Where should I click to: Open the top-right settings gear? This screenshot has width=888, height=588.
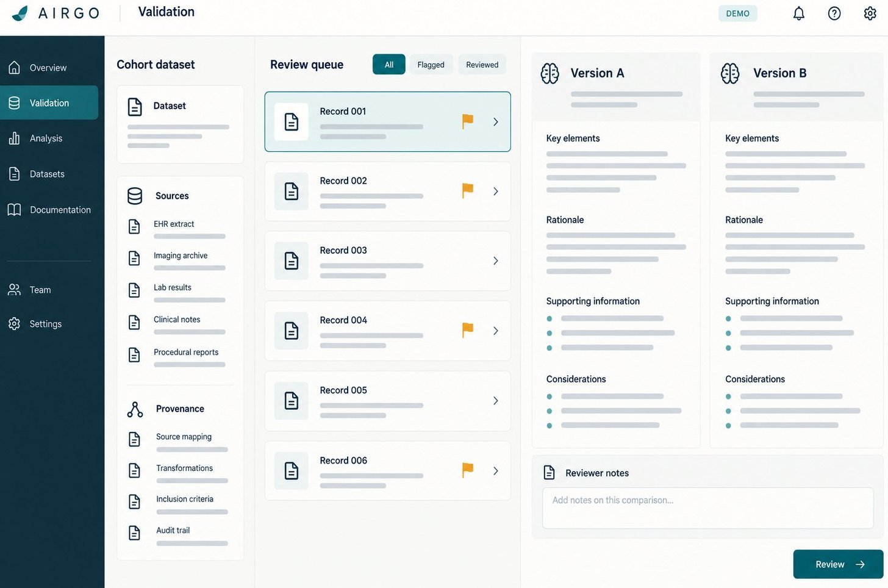[x=870, y=13]
